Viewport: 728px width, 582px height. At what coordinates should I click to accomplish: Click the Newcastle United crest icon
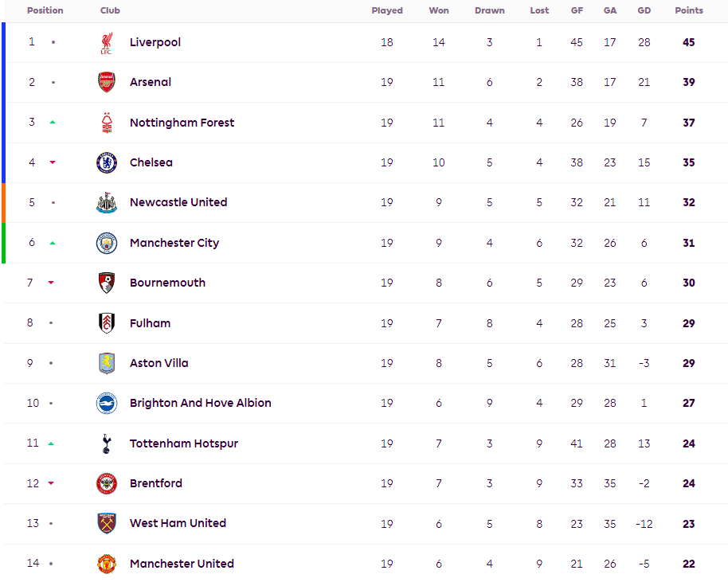click(x=107, y=202)
